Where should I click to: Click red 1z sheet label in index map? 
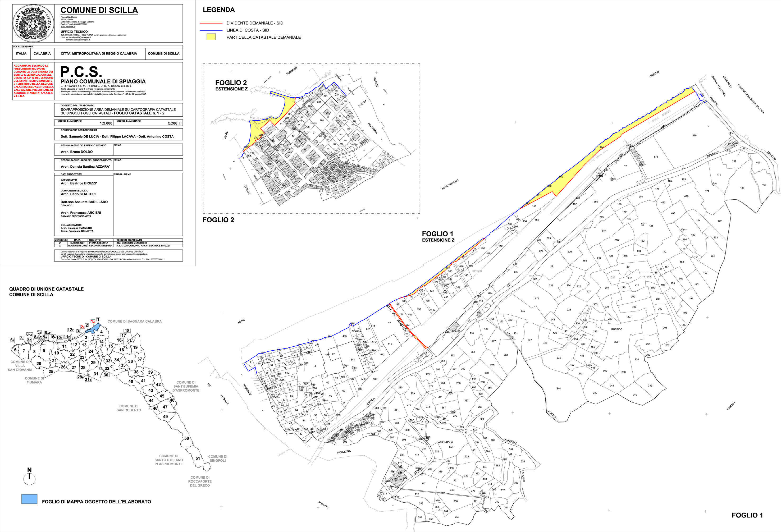93,322
